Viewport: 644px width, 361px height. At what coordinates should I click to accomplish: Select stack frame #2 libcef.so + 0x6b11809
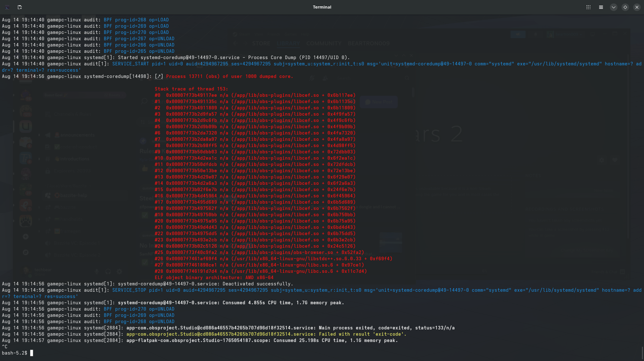pyautogui.click(x=255, y=108)
